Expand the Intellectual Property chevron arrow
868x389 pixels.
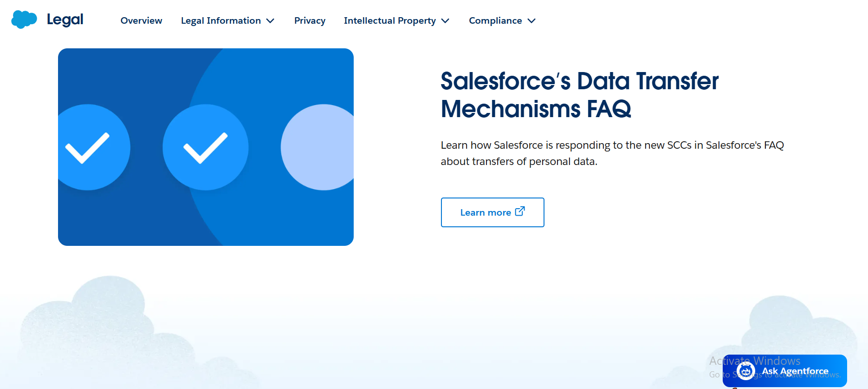pyautogui.click(x=445, y=21)
